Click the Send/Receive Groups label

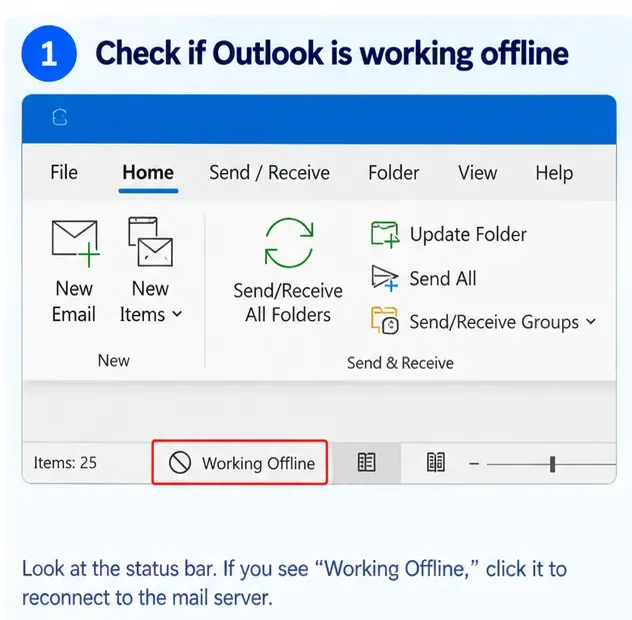pos(494,322)
